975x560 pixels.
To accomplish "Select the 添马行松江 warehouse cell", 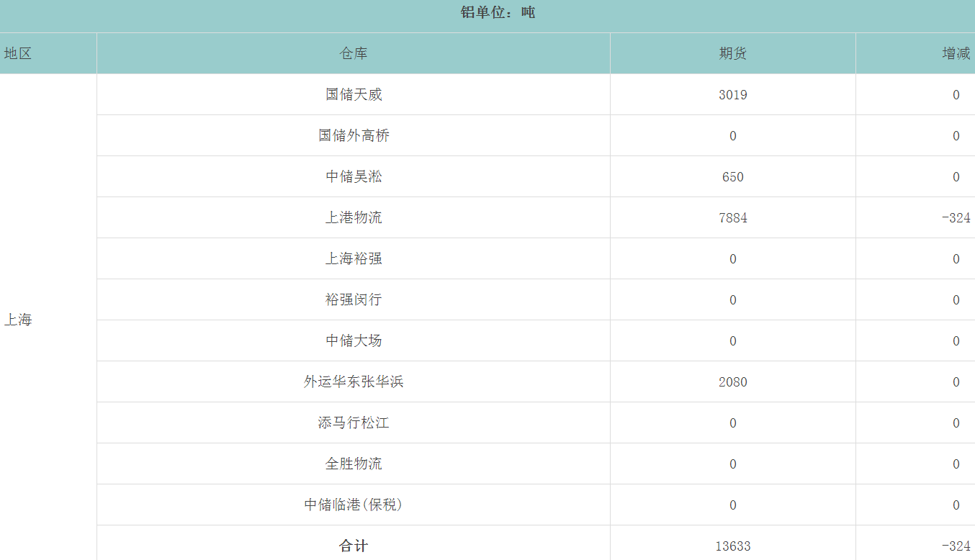I will pyautogui.click(x=353, y=423).
